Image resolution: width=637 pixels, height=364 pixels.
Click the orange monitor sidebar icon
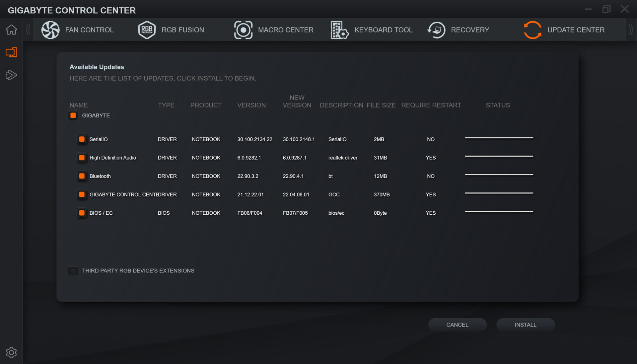click(x=11, y=52)
